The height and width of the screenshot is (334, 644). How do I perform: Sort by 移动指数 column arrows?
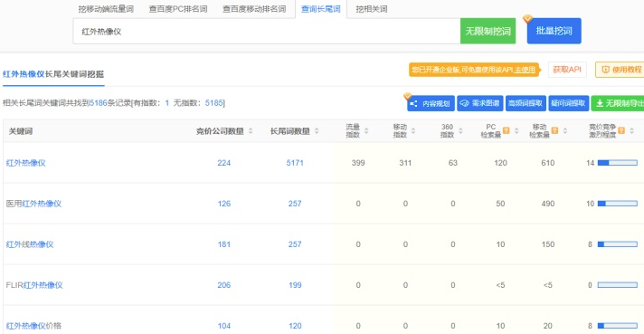413,131
